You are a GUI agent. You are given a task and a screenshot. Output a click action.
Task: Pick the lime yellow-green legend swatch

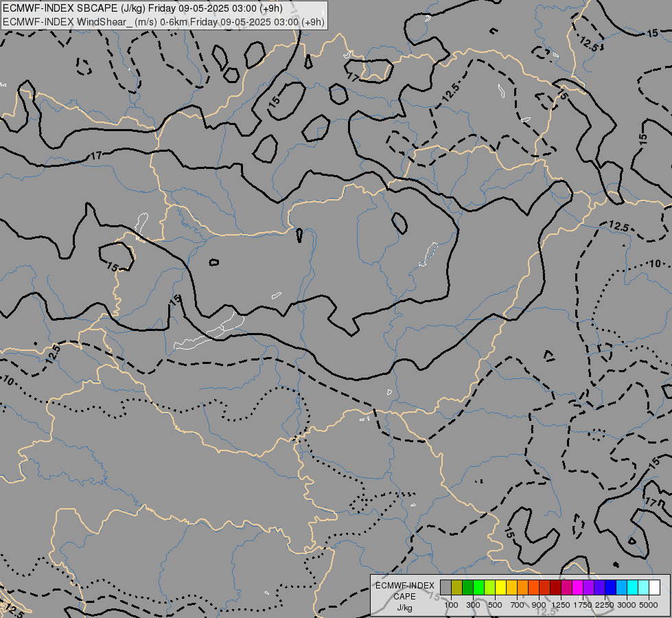tap(490, 587)
